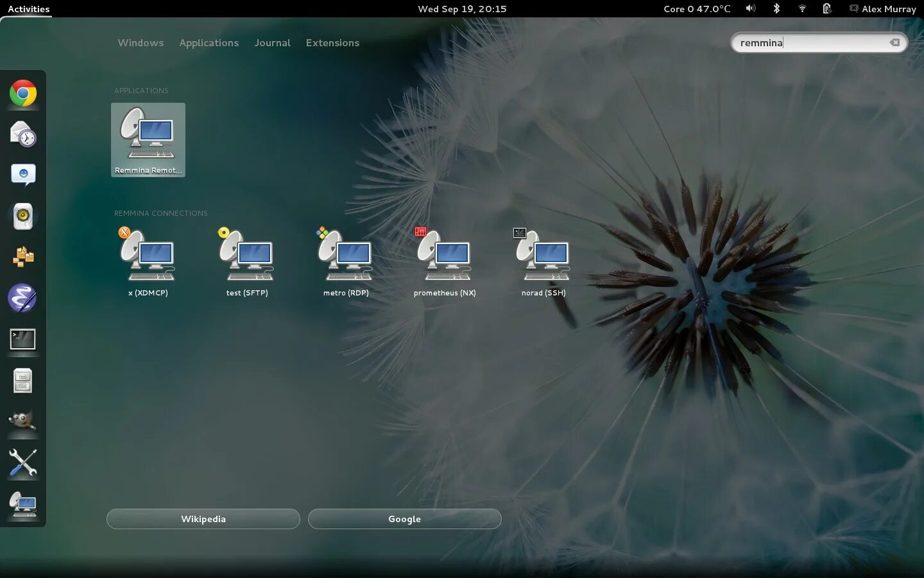This screenshot has width=924, height=578.
Task: Clear the remmina search text
Action: pos(894,42)
